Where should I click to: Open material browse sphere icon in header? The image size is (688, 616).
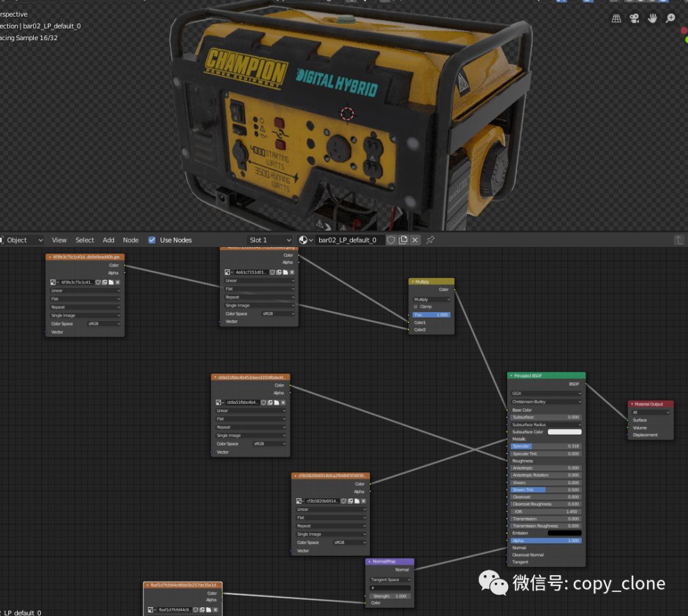pyautogui.click(x=305, y=240)
